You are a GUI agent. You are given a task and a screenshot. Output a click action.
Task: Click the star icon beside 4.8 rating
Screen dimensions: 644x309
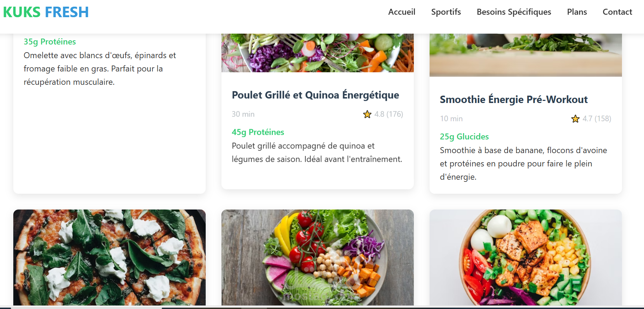coord(367,114)
